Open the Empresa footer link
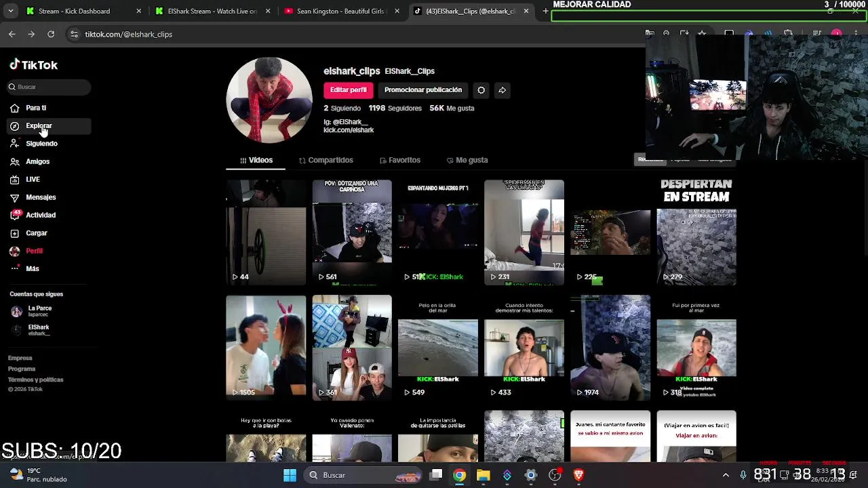This screenshot has width=868, height=488. (x=20, y=358)
